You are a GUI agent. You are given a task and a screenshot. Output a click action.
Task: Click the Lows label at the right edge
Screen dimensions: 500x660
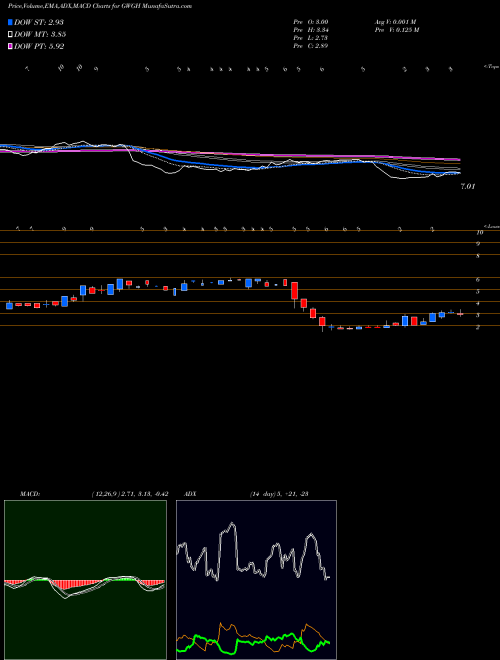click(492, 226)
